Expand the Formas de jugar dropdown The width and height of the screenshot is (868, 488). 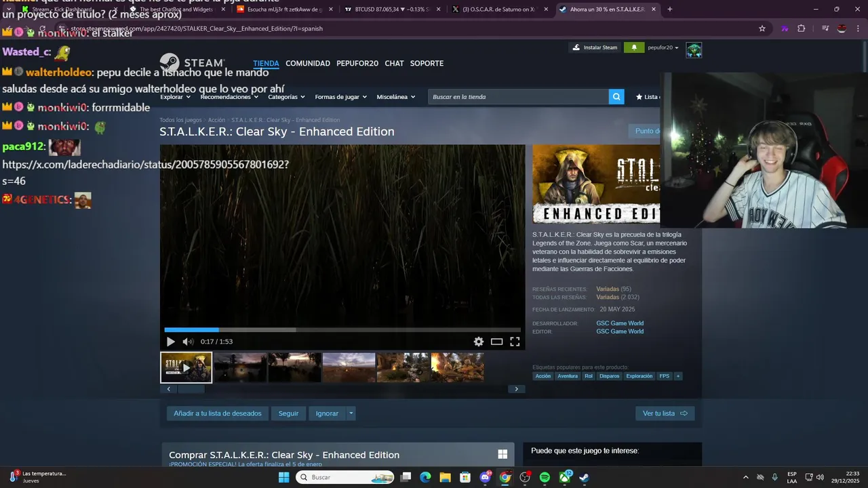(340, 97)
